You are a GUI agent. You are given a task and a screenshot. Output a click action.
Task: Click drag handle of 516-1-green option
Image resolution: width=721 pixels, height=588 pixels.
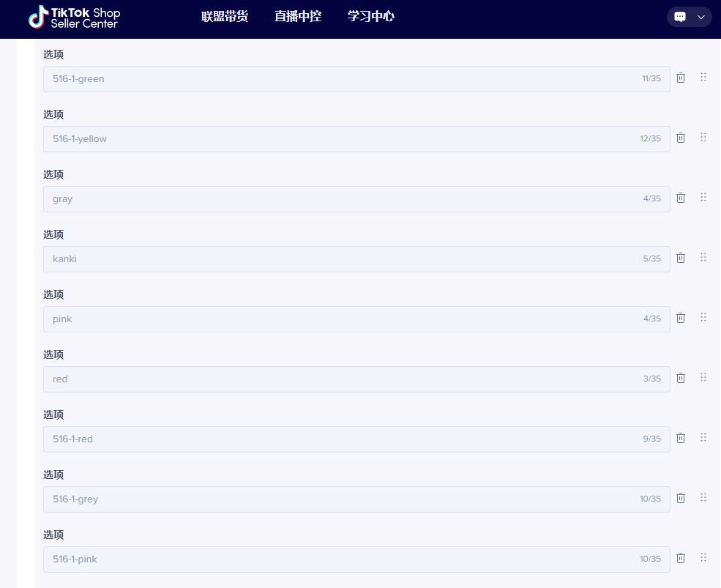pyautogui.click(x=703, y=77)
